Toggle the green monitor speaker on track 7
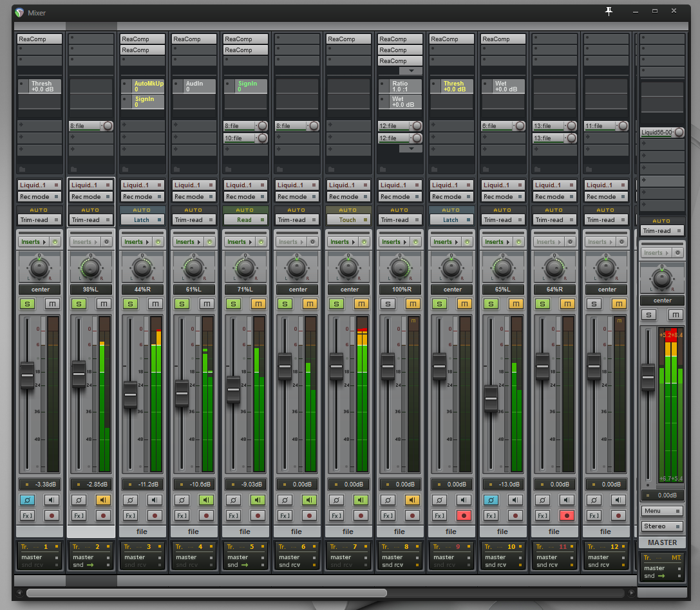The height and width of the screenshot is (610, 700). [x=361, y=500]
